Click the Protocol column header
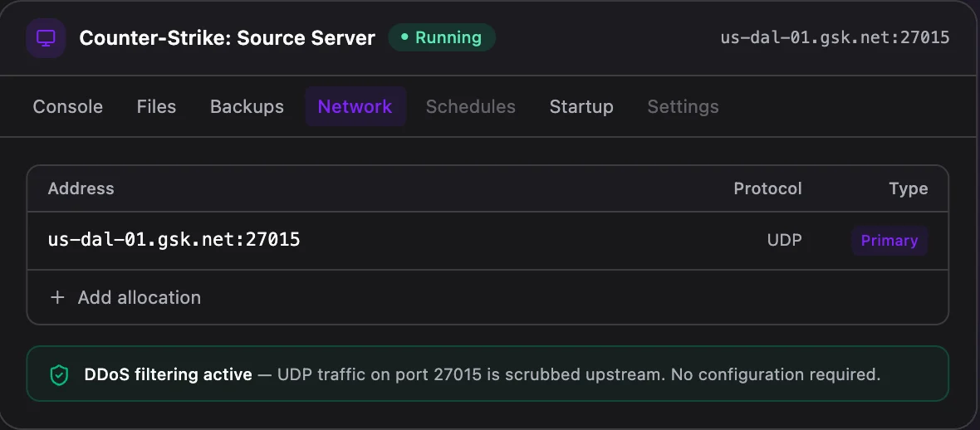Image resolution: width=980 pixels, height=430 pixels. pyautogui.click(x=767, y=188)
